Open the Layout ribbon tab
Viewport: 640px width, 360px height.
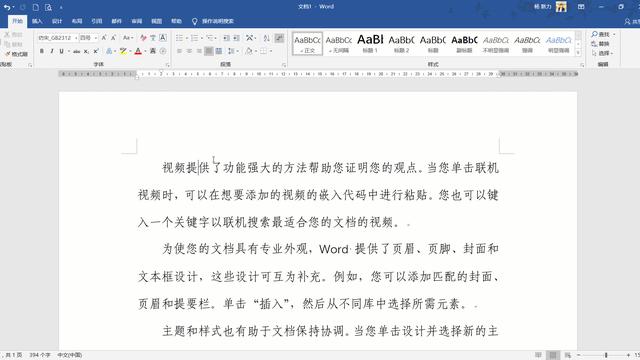77,21
